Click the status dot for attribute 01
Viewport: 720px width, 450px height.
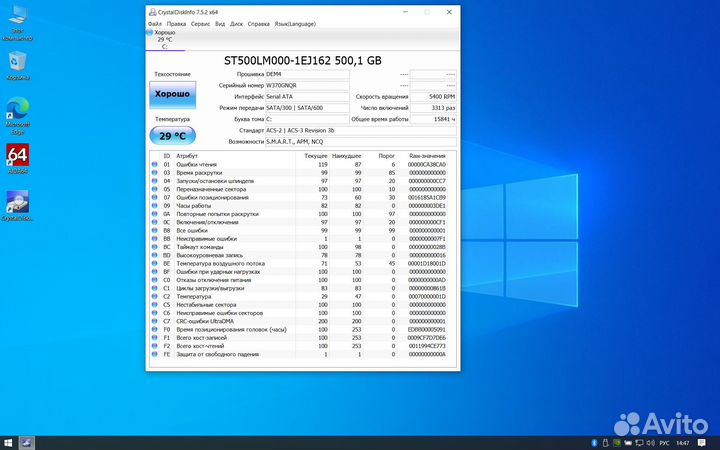(154, 164)
